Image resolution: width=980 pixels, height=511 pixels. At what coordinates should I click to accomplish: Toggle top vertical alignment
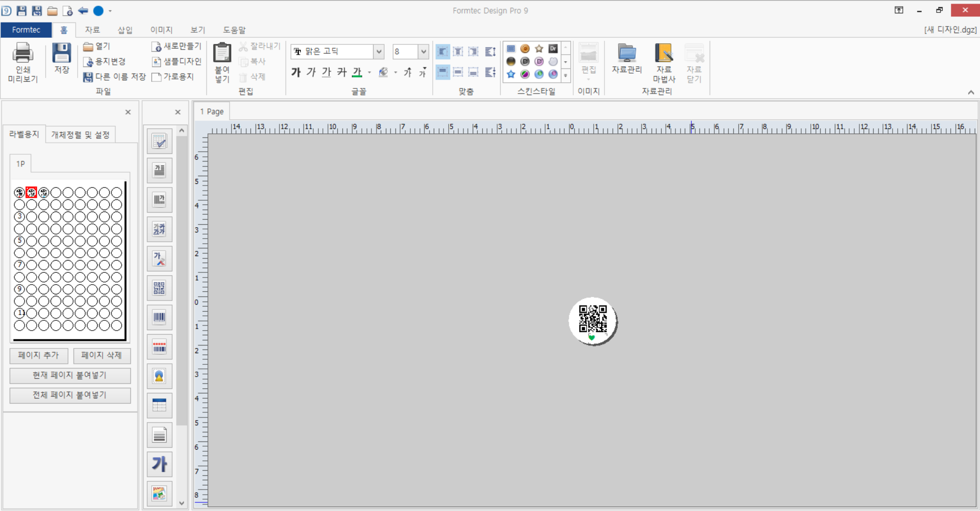(x=442, y=72)
